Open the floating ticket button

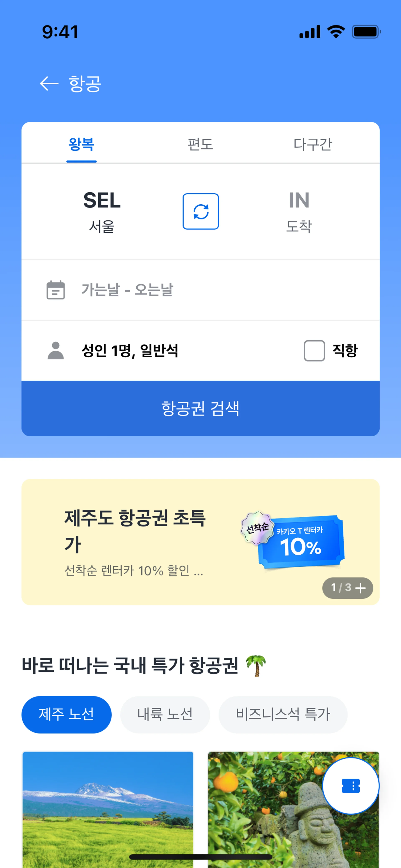point(350,786)
